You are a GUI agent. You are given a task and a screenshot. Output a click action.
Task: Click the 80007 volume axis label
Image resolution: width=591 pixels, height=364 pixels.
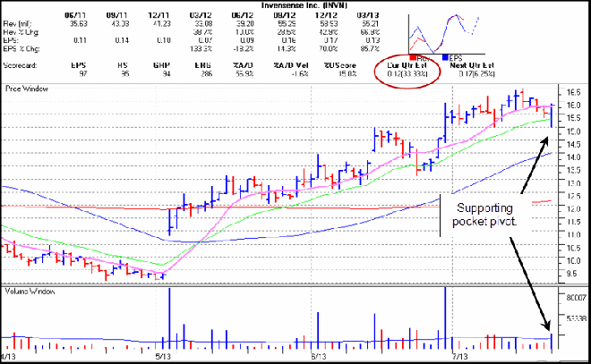pos(577,298)
